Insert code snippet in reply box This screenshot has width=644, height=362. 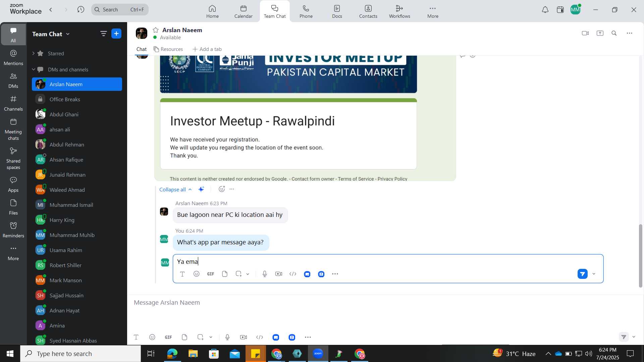point(293,274)
